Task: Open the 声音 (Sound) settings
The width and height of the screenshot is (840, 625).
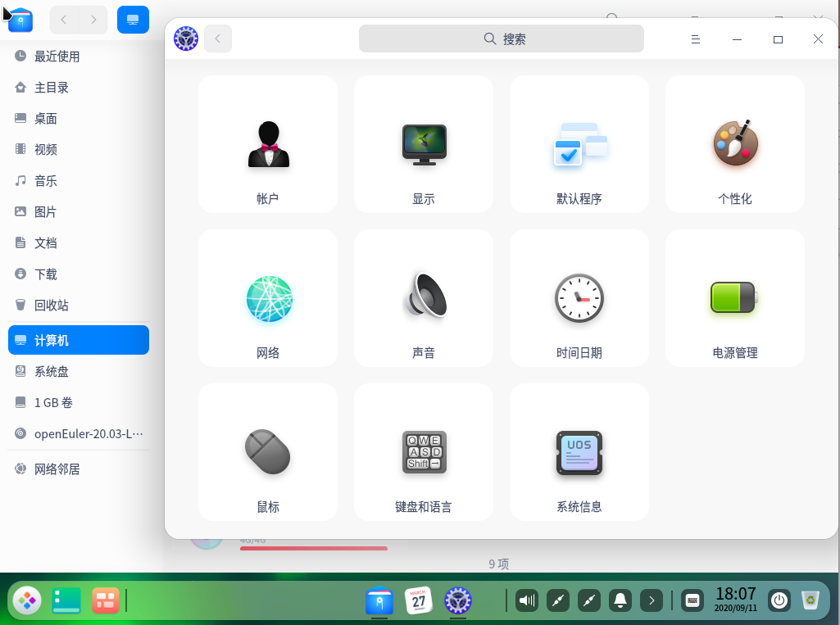Action: [x=424, y=298]
